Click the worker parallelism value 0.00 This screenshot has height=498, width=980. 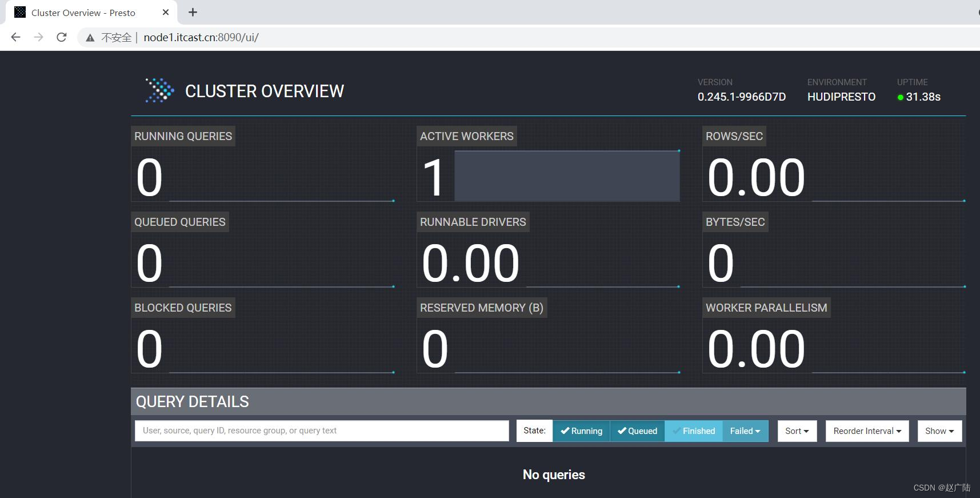(756, 349)
